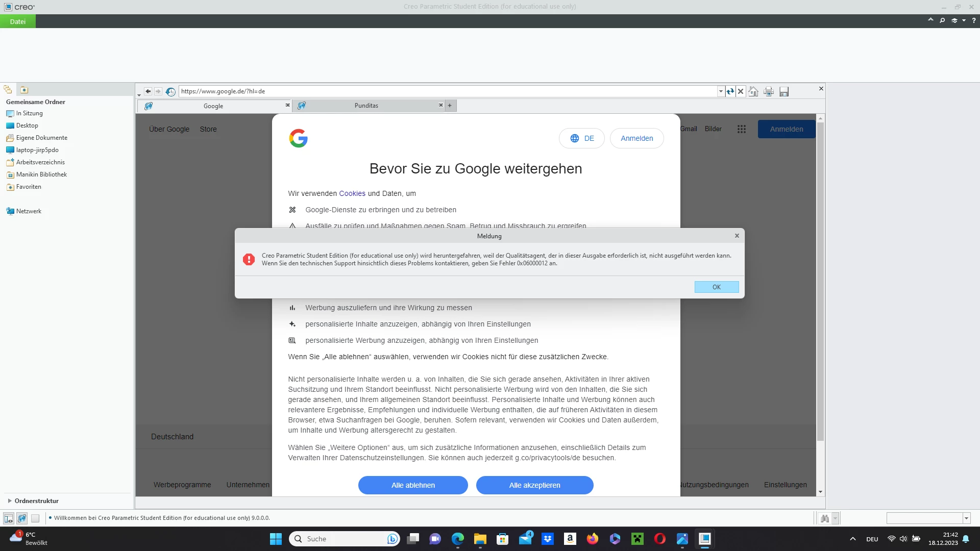Click the browser back arrow
The height and width of the screenshot is (551, 980).
[x=148, y=91]
